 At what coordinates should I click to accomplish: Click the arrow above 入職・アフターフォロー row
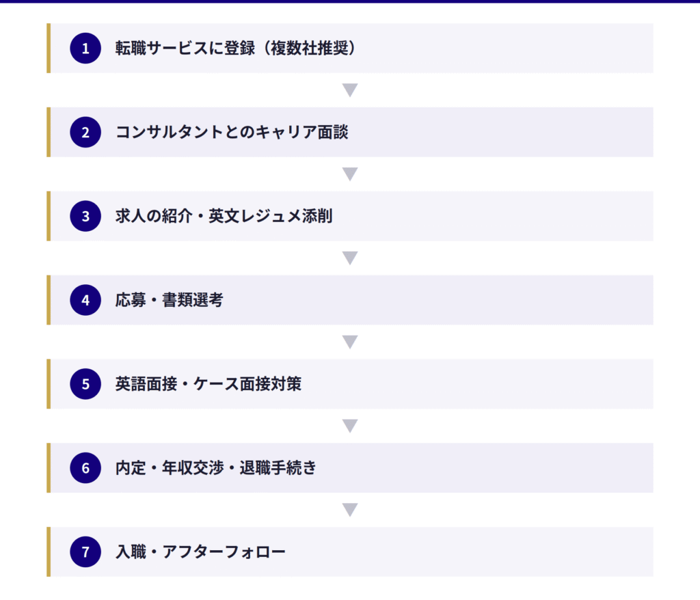(350, 510)
